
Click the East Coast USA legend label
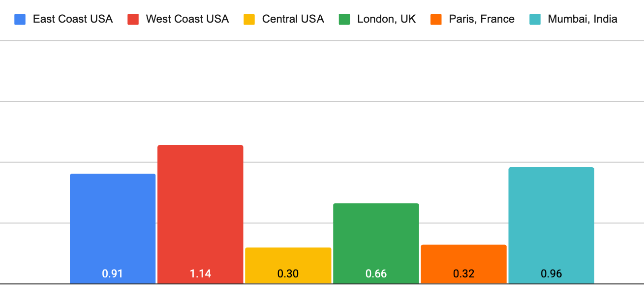pyautogui.click(x=73, y=20)
